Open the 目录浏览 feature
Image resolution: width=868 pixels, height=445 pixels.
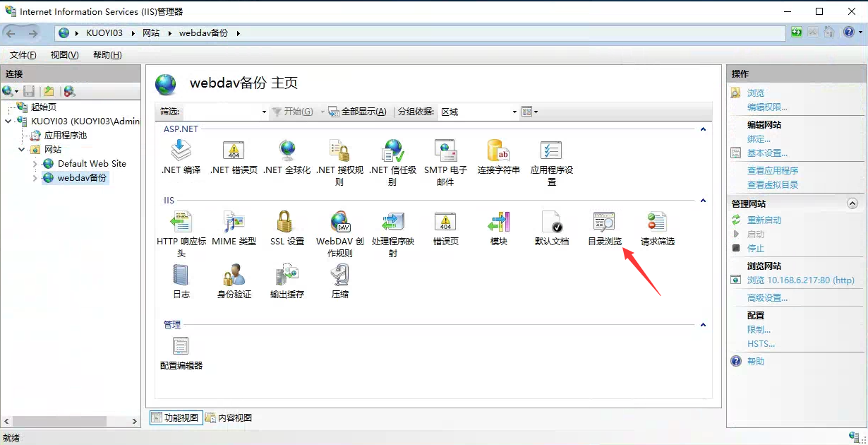(604, 228)
